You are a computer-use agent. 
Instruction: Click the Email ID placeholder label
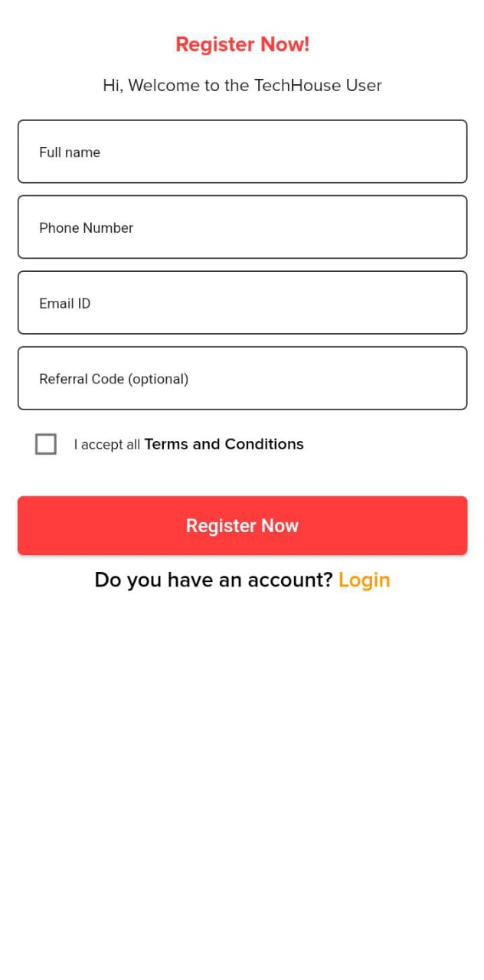pyautogui.click(x=64, y=303)
